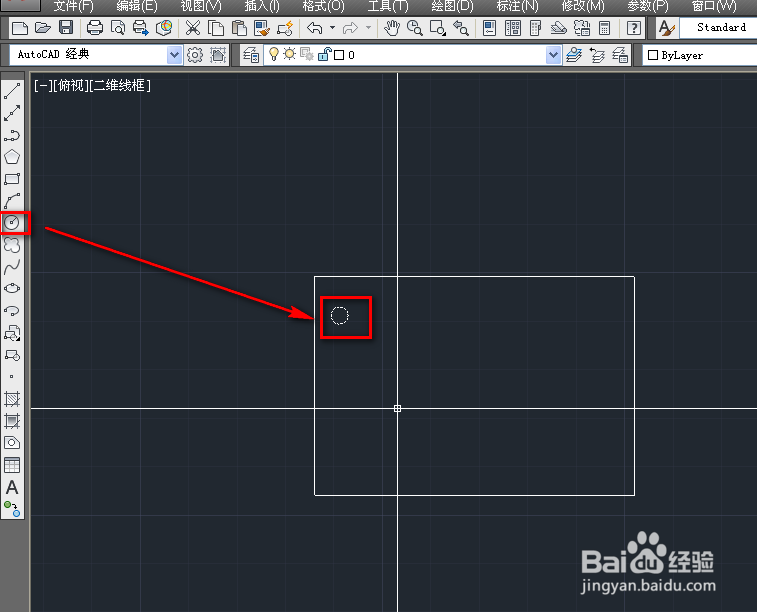Image resolution: width=757 pixels, height=612 pixels.
Task: Click the Make Block tool
Action: (x=12, y=355)
